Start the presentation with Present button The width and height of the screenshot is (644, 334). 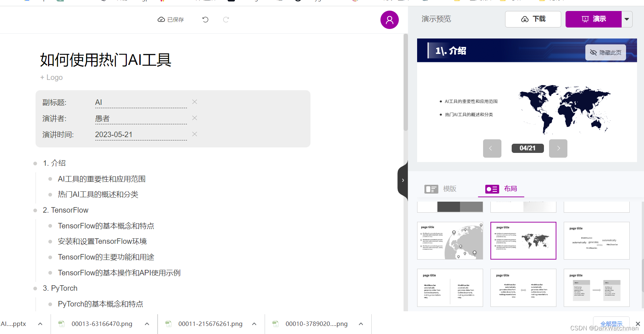pyautogui.click(x=593, y=19)
